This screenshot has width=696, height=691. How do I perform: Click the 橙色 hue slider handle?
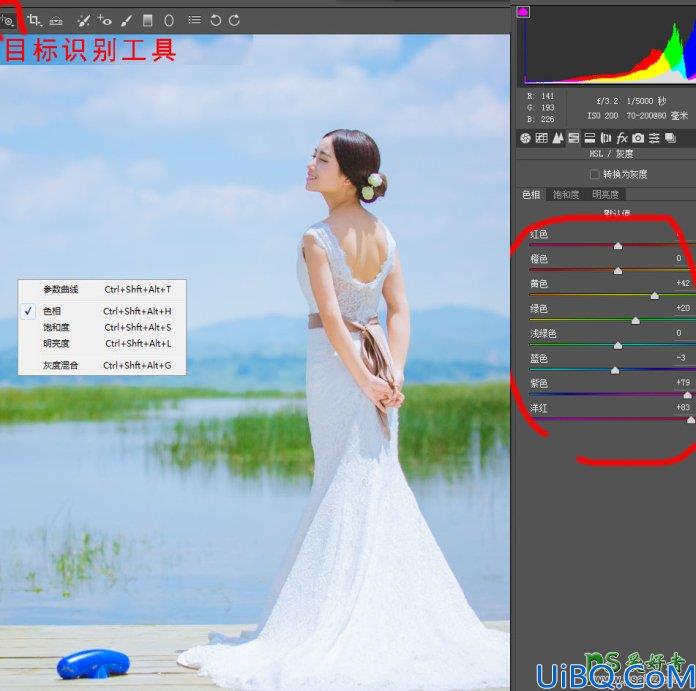pyautogui.click(x=617, y=271)
